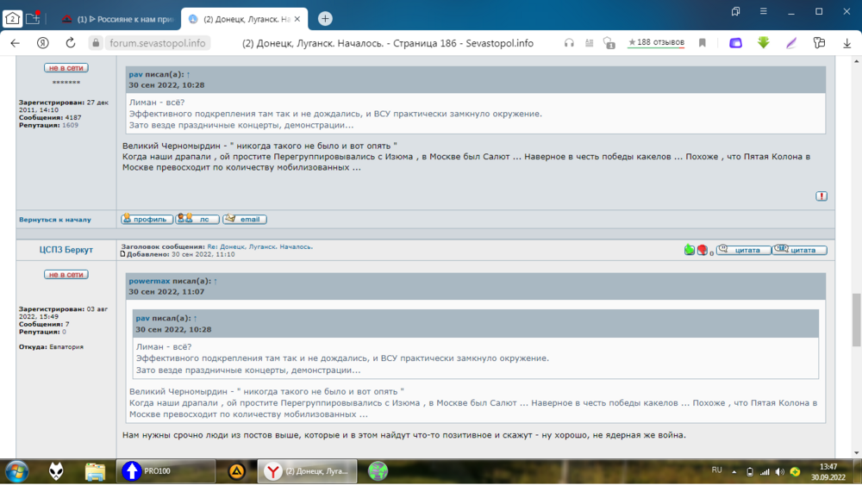862x504 pixels.
Task: Open the browser hamburger menu
Action: coord(764,11)
